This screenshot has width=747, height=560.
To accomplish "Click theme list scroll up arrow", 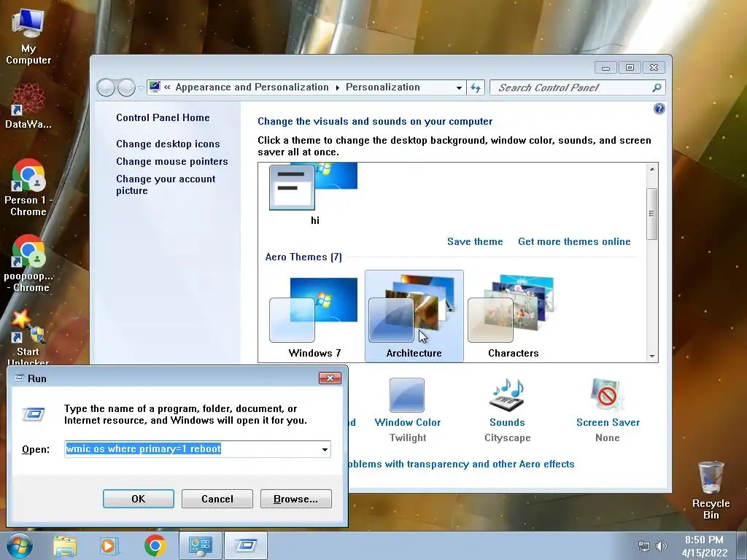I will click(x=652, y=169).
